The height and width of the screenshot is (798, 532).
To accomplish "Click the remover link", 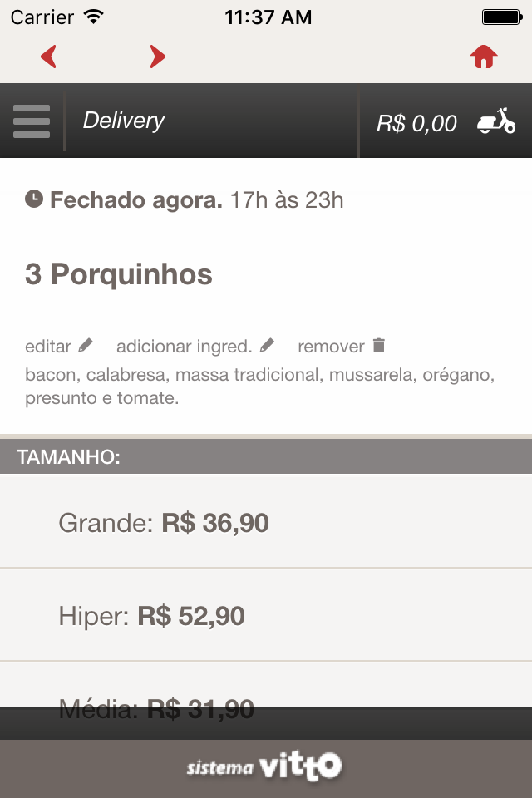I will [331, 347].
